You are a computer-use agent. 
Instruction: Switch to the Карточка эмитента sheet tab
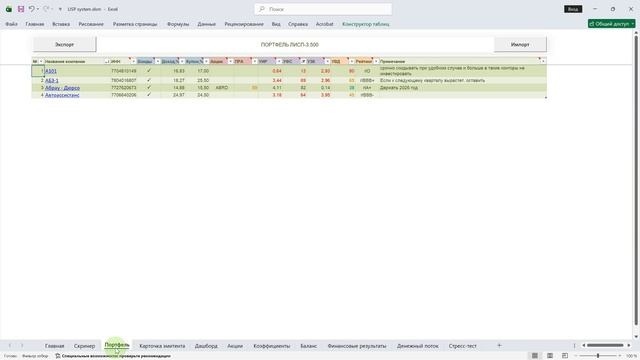[x=162, y=346]
